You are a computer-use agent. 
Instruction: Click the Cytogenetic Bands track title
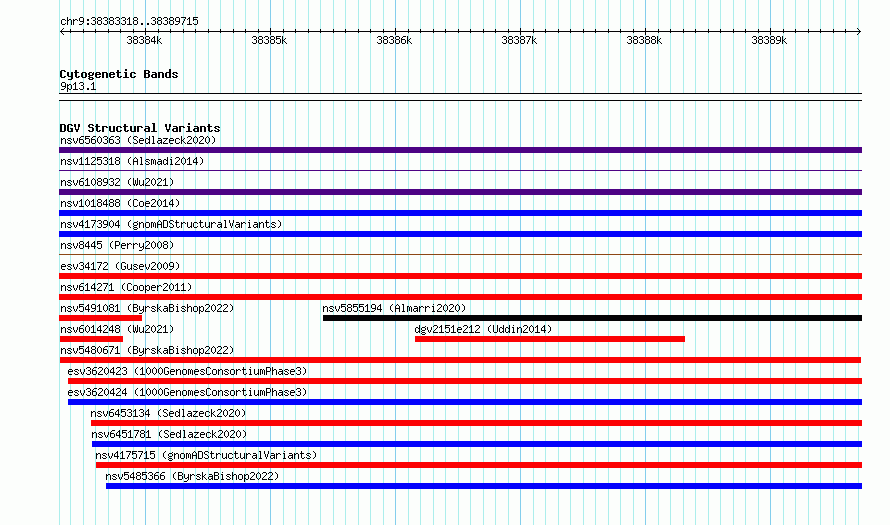[119, 74]
